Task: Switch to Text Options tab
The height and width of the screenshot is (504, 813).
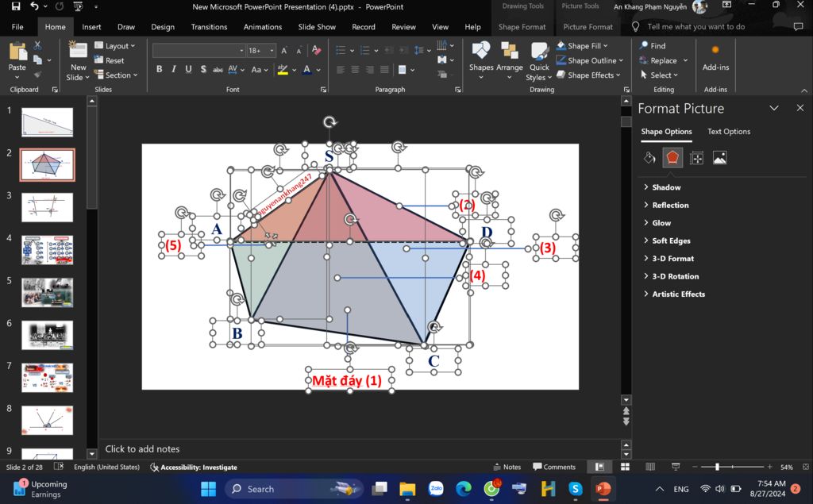Action: click(728, 132)
